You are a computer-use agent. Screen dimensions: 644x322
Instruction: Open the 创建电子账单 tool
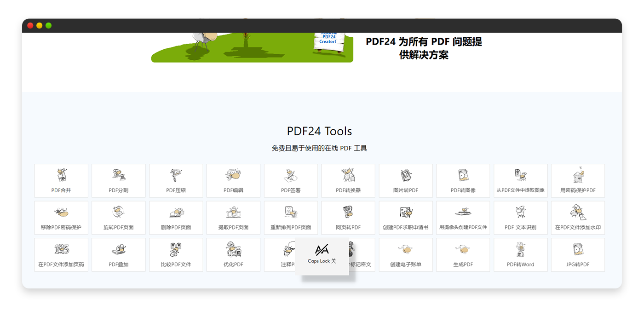click(x=406, y=254)
